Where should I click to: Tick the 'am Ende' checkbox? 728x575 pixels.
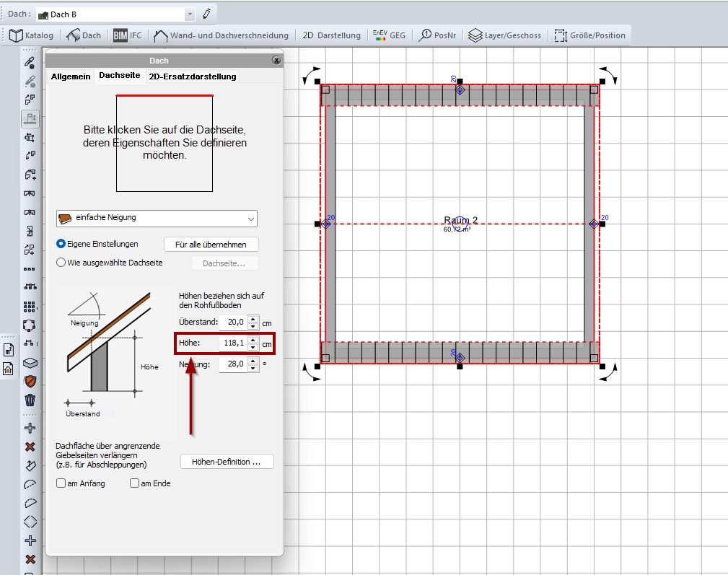tap(135, 483)
